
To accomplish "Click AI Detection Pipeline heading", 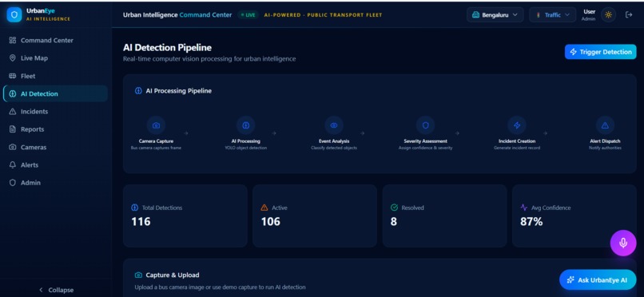I will 167,48.
